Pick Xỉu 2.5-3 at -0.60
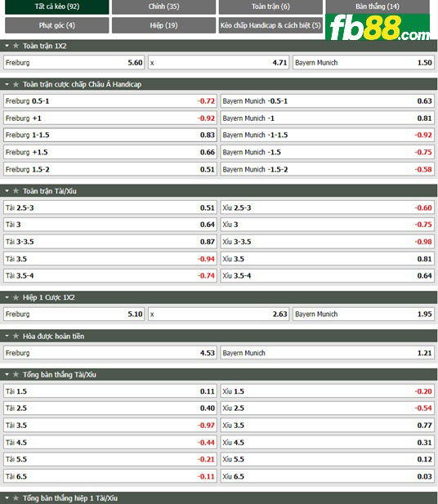The width and height of the screenshot is (438, 504). [328, 208]
